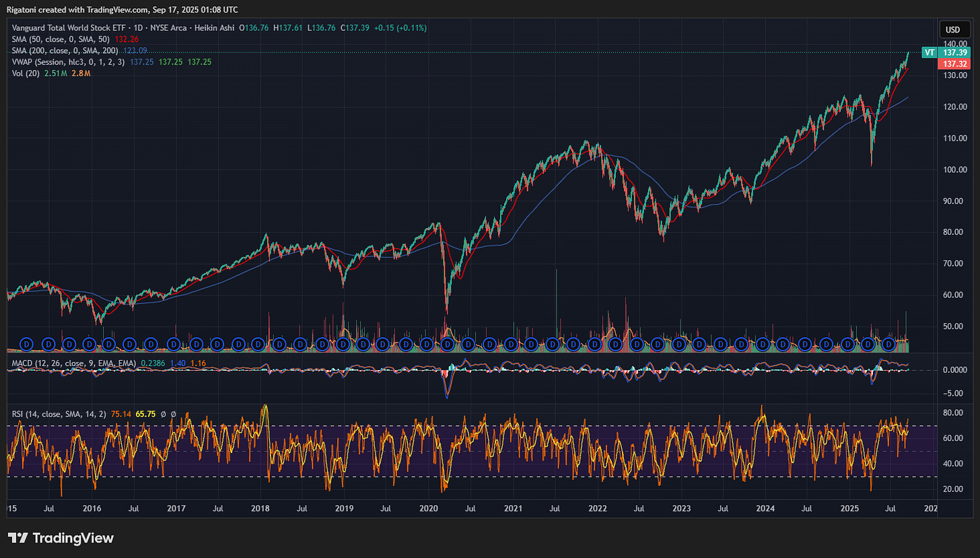Viewport: 980px width, 558px height.
Task: Click the open value O136.76
Action: 253,28
